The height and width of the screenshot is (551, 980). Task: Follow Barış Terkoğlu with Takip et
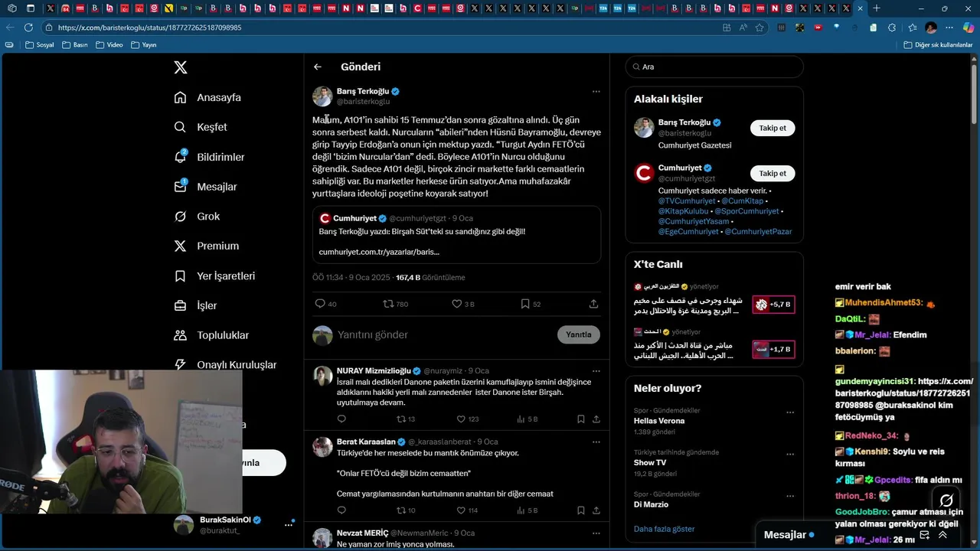point(773,128)
